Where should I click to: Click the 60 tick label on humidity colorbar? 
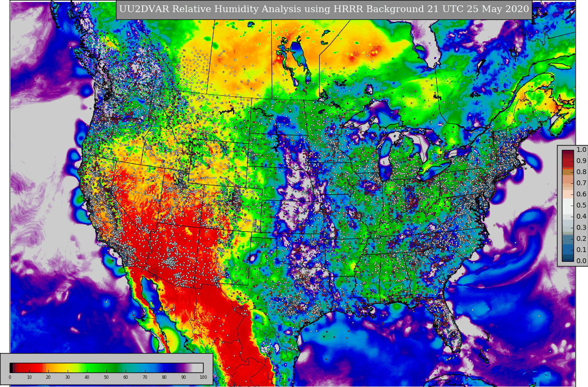[126, 377]
